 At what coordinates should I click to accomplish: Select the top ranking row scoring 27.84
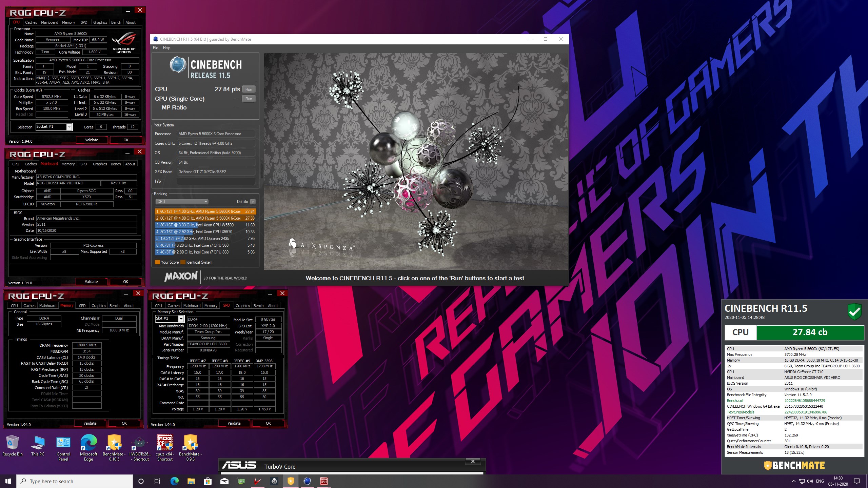(x=205, y=211)
